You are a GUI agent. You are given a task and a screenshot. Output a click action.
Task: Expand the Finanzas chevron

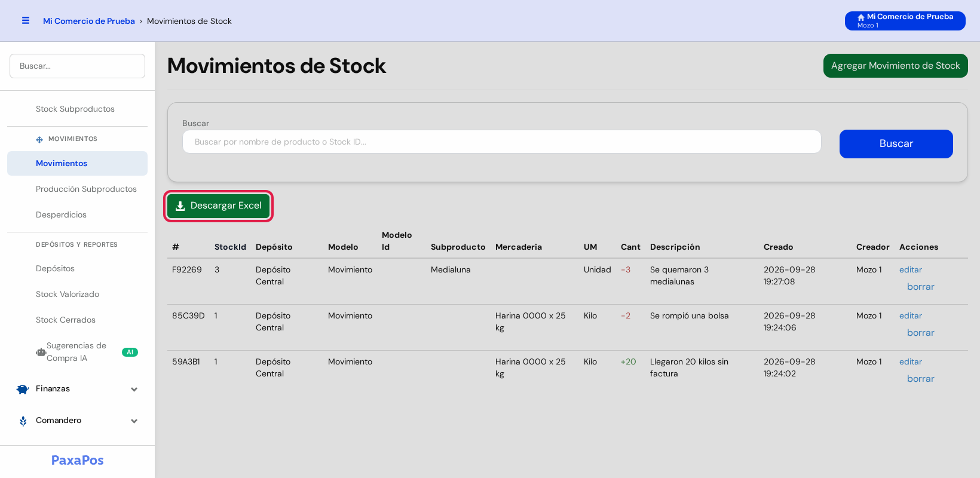134,389
